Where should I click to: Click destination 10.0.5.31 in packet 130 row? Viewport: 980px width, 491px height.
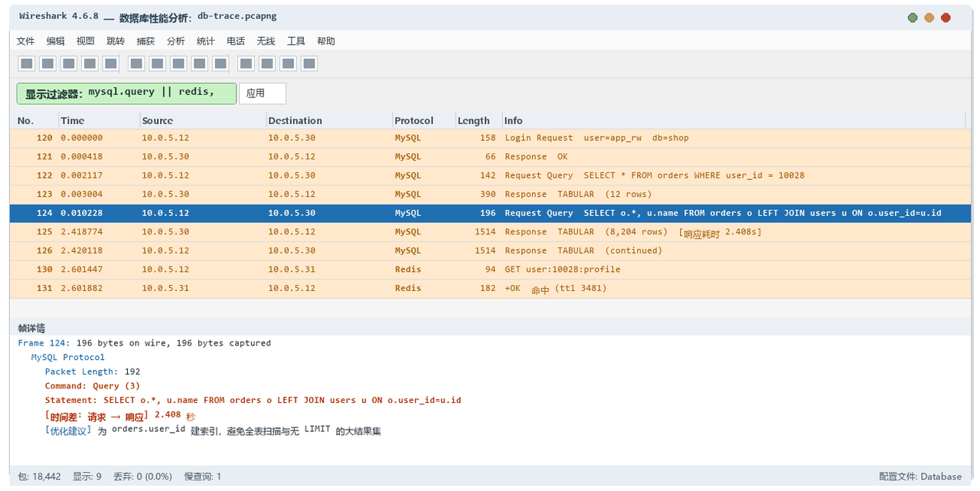(292, 270)
